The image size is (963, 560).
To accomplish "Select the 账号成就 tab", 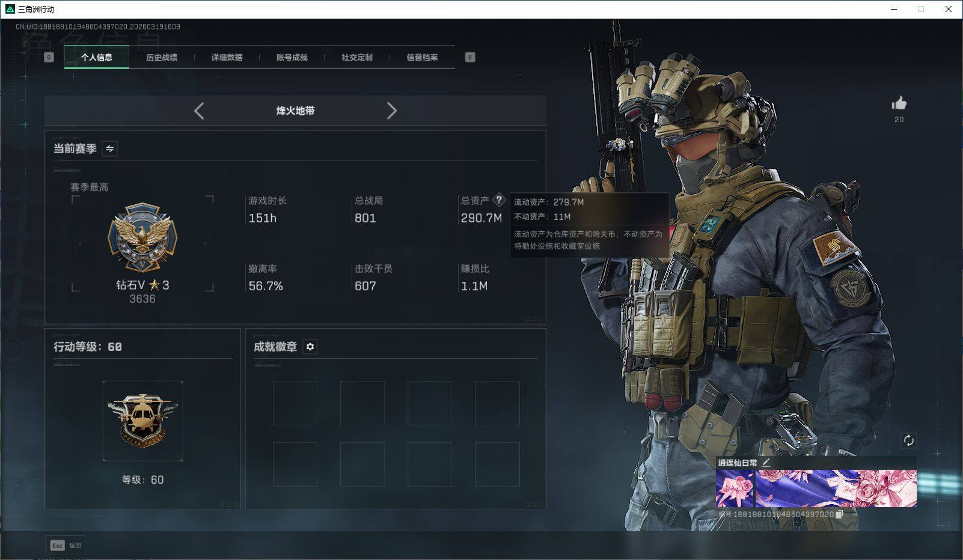I will click(x=292, y=58).
